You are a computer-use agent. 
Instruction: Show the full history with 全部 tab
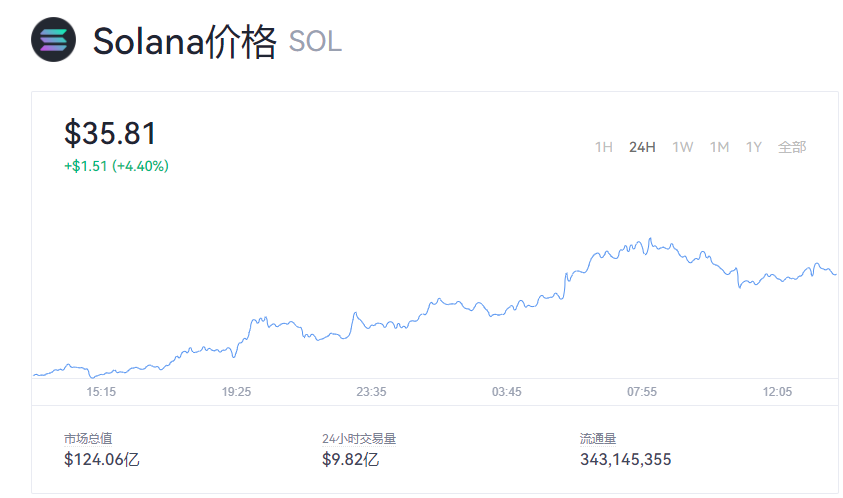792,147
